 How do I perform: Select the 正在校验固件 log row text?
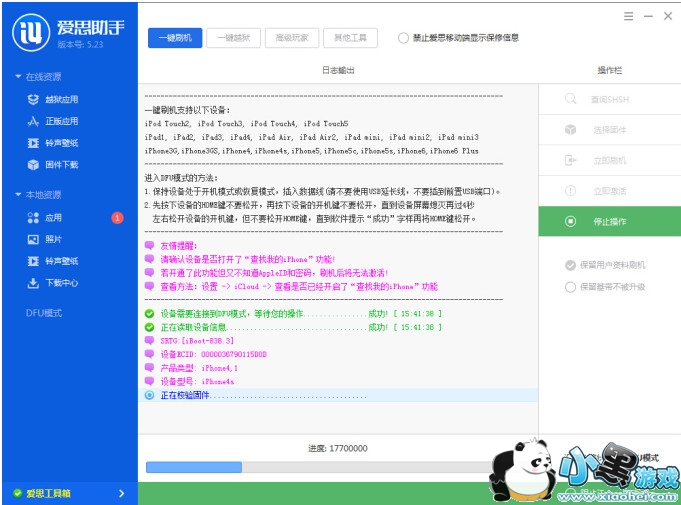click(263, 395)
